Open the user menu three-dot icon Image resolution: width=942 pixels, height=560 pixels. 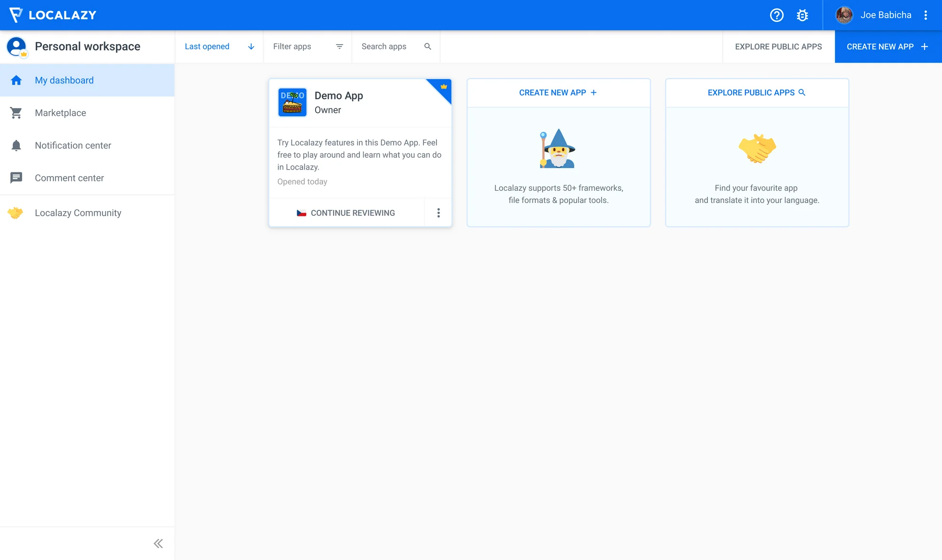926,15
